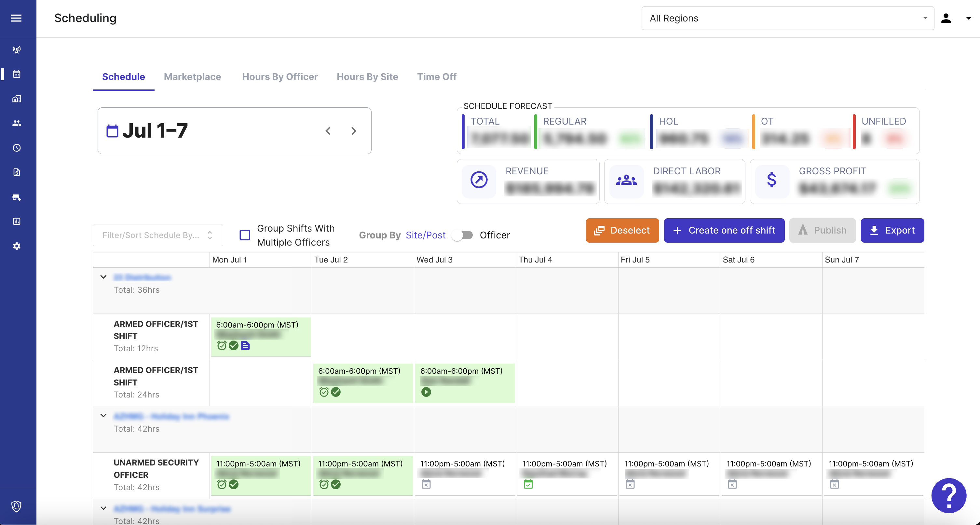This screenshot has width=980, height=525.
Task: Click the Revenue forecast card
Action: point(528,182)
